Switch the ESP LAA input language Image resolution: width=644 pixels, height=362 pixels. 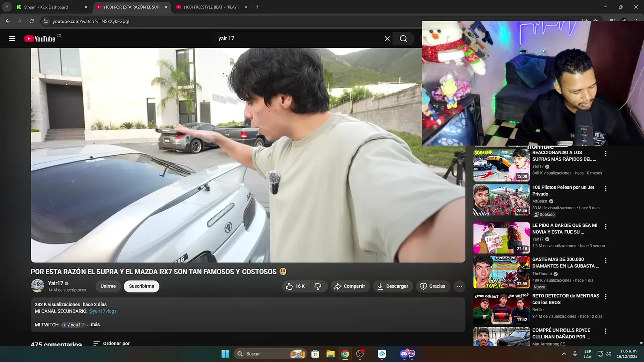point(588,354)
